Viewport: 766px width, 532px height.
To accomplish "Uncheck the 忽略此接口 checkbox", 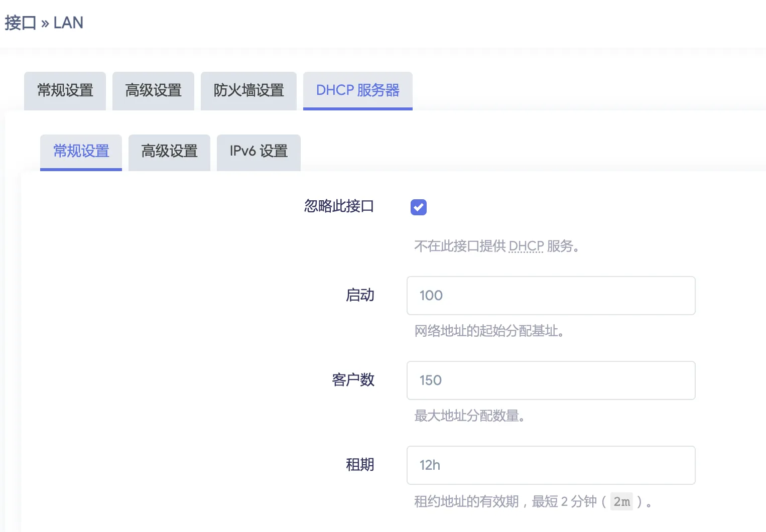I will [419, 207].
